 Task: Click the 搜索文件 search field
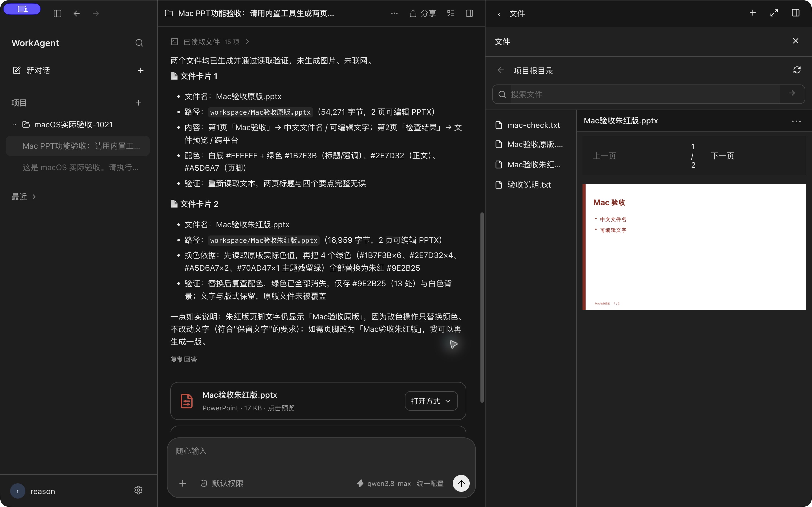(x=648, y=94)
